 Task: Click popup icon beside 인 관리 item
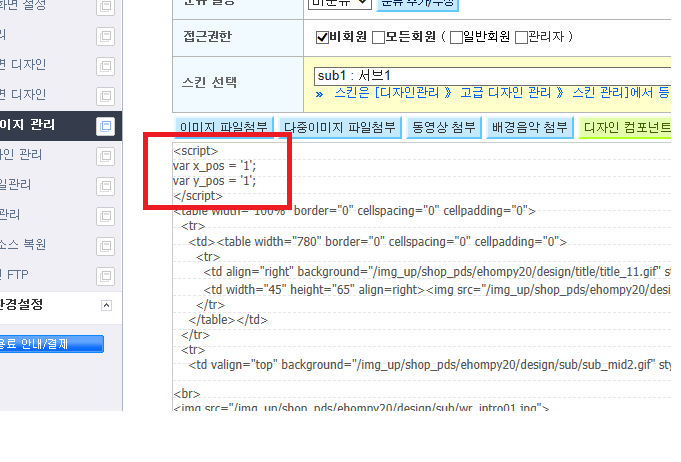coord(105,156)
